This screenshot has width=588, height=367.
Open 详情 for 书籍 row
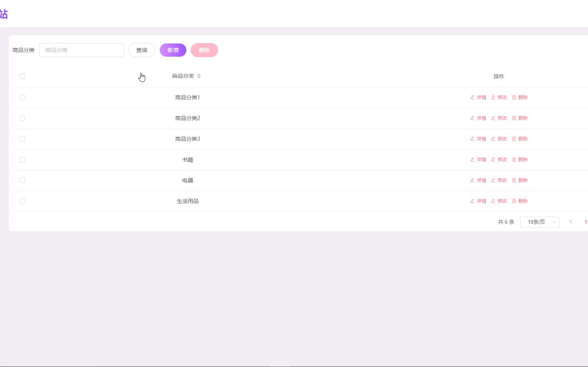(x=478, y=160)
